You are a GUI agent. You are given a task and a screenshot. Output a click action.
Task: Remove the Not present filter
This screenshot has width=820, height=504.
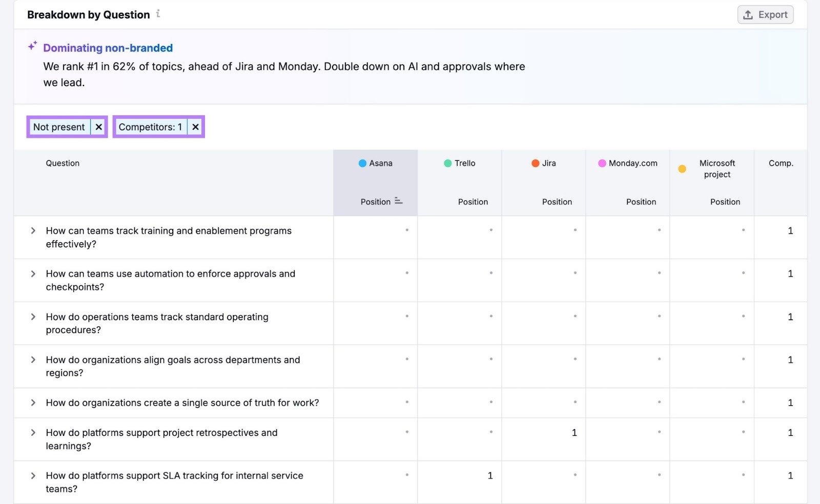point(98,127)
